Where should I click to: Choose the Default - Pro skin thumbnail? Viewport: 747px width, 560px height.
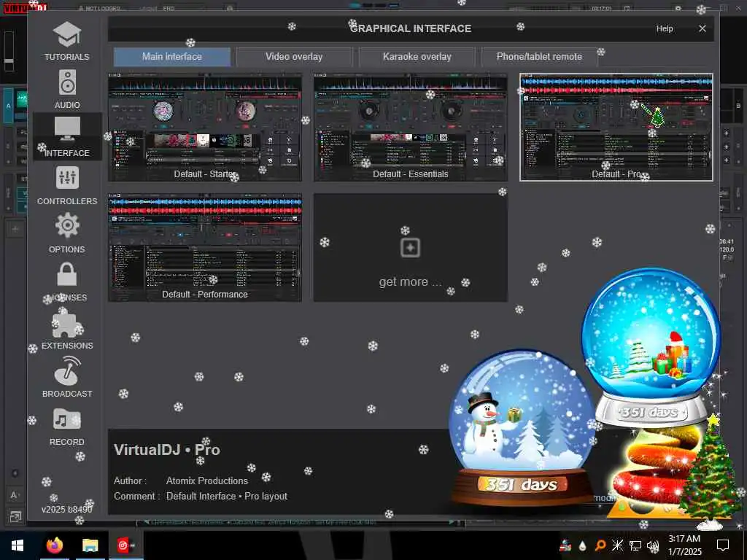pos(616,127)
